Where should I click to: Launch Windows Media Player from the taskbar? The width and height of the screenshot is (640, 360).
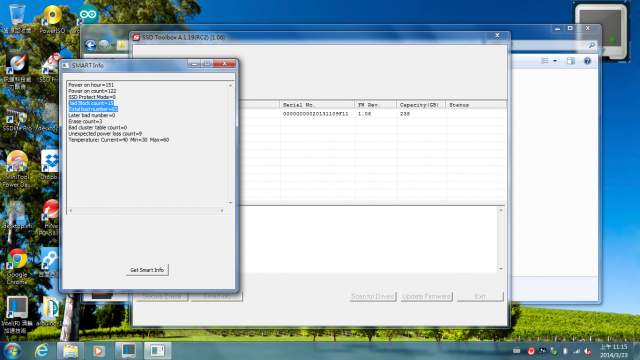coord(98,351)
